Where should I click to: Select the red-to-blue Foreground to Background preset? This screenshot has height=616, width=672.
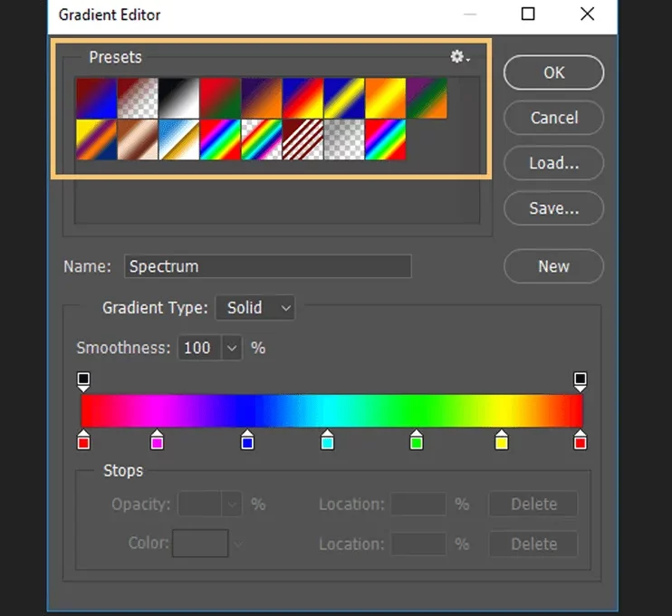click(x=96, y=98)
